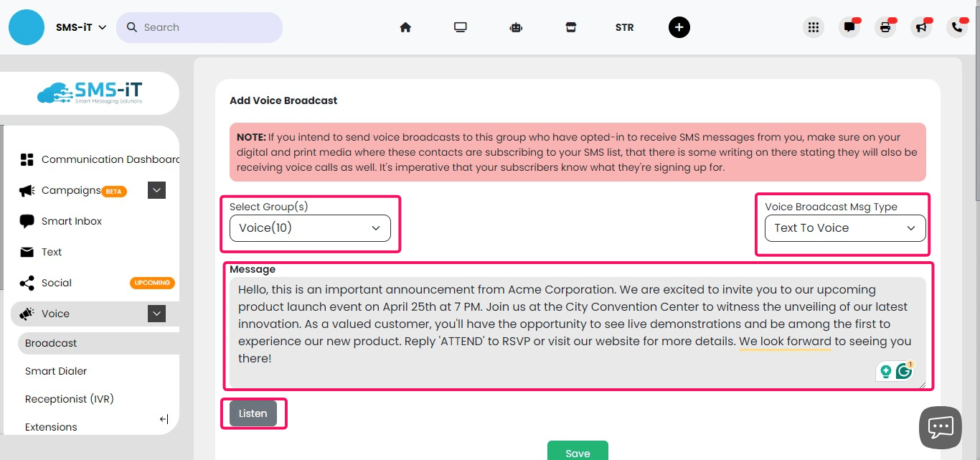Open the black plus button in top bar

pos(679,27)
